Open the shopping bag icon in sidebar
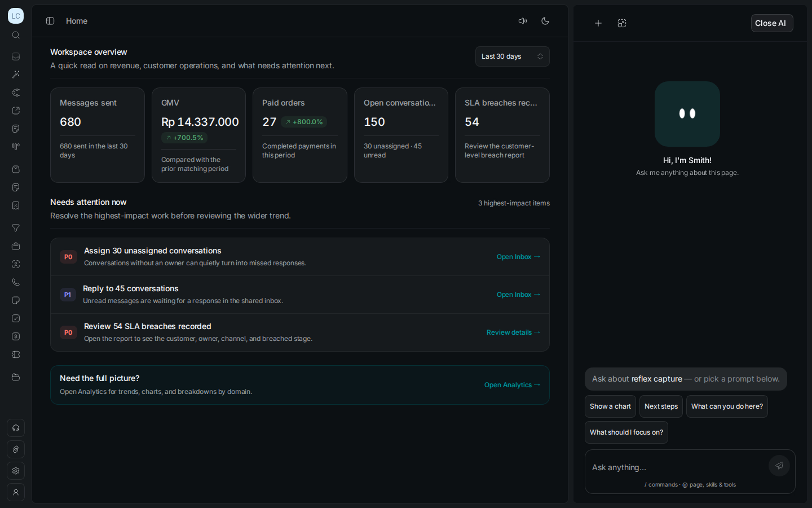 click(x=16, y=169)
